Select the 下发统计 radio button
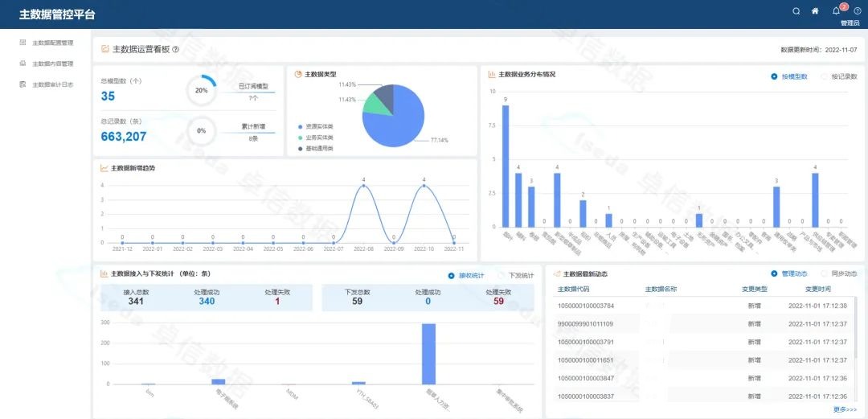The width and height of the screenshot is (868, 419). click(x=490, y=275)
